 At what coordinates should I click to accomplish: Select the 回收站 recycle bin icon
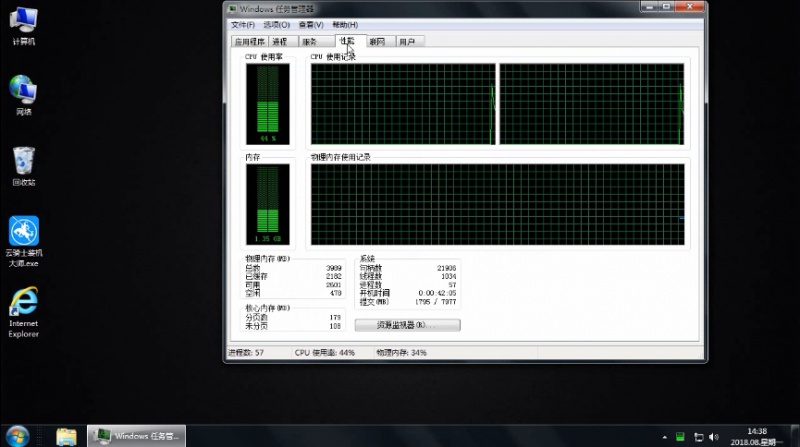[x=23, y=166]
